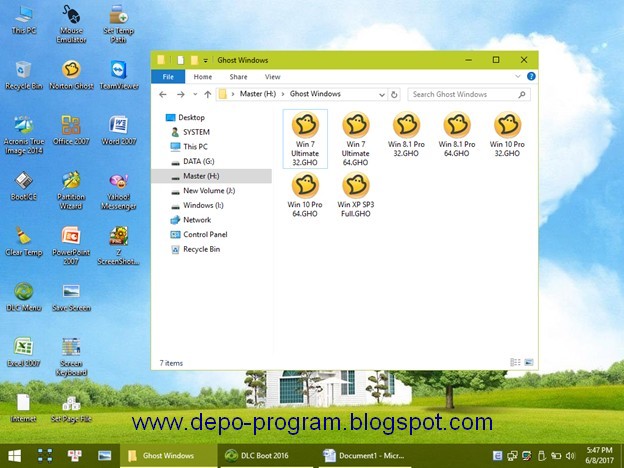Select Win XP SP3 Full.GHO file

[x=355, y=195]
